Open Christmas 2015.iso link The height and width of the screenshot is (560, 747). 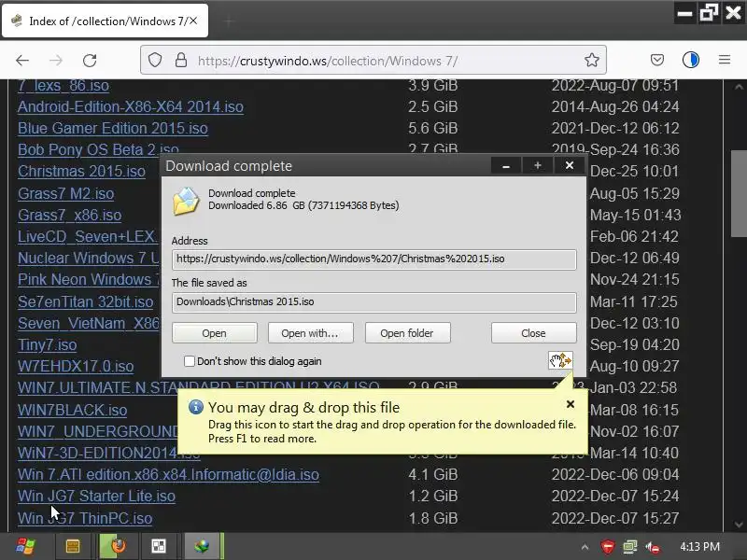click(x=81, y=171)
